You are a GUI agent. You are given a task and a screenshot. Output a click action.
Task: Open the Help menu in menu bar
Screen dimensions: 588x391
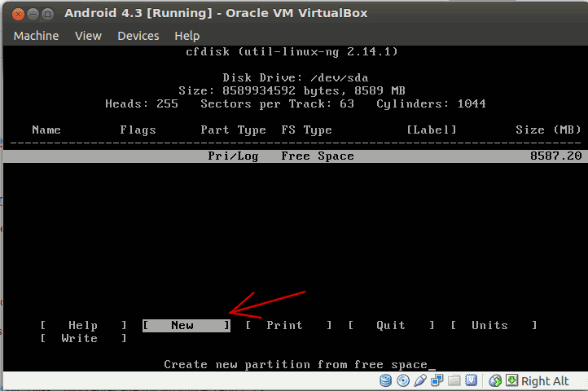pos(186,36)
